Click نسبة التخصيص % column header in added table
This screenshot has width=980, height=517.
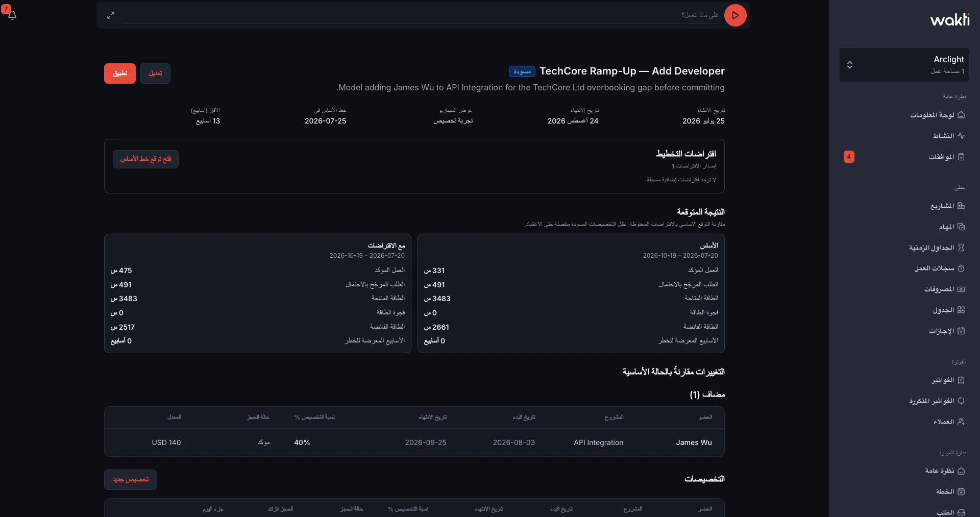click(x=314, y=417)
